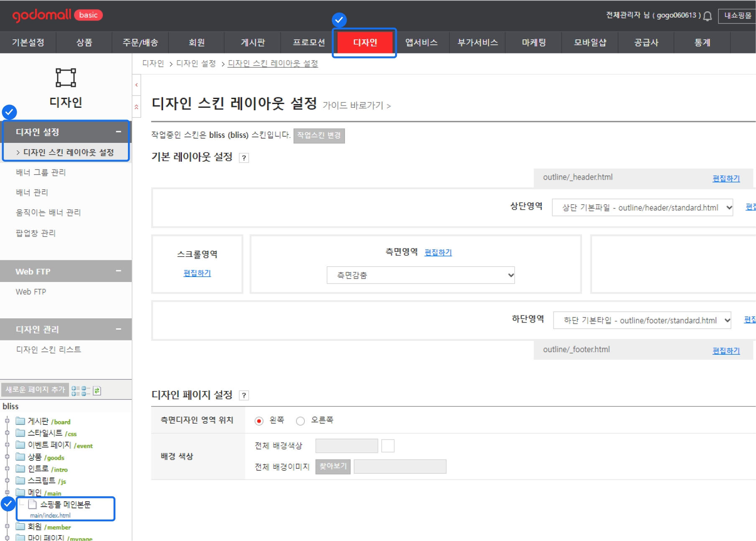Click the collapse all tree icon
The width and height of the screenshot is (756, 541).
tap(86, 391)
